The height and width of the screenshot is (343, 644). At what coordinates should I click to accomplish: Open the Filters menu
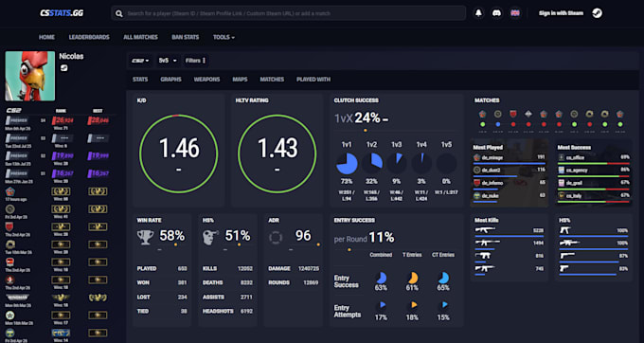coord(195,61)
